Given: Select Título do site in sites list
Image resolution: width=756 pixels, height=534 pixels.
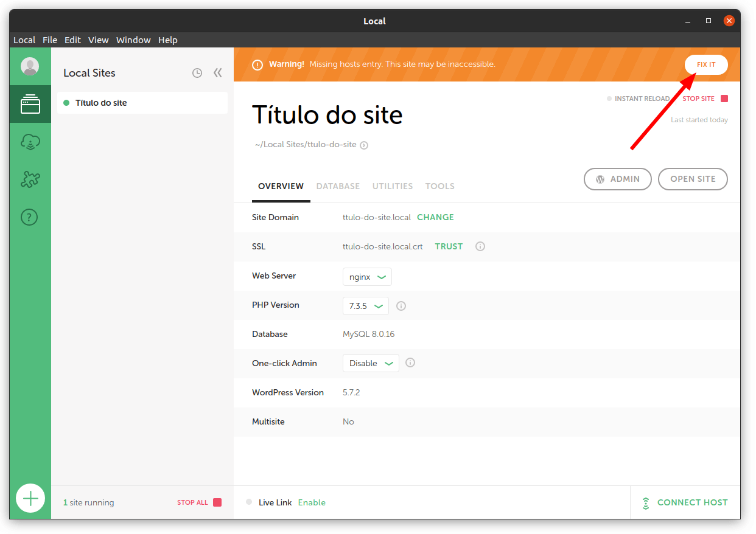Looking at the screenshot, I should 142,103.
